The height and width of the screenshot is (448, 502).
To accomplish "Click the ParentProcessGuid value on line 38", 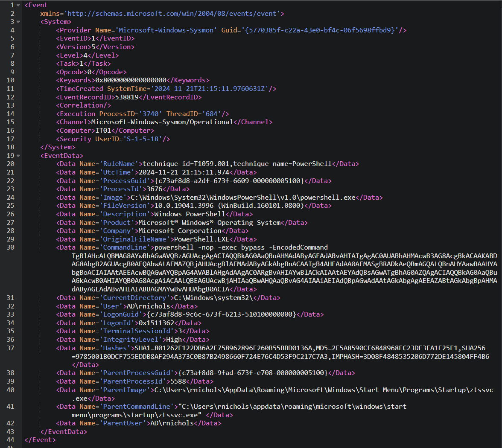I will pos(253,373).
